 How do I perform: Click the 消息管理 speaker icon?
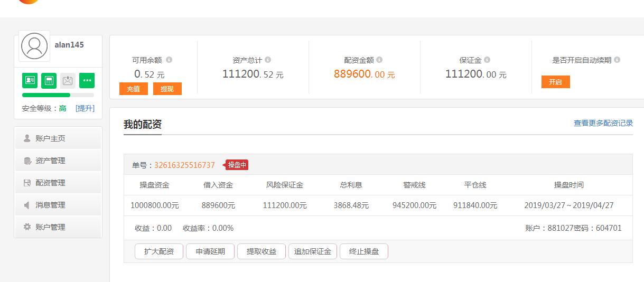click(27, 205)
